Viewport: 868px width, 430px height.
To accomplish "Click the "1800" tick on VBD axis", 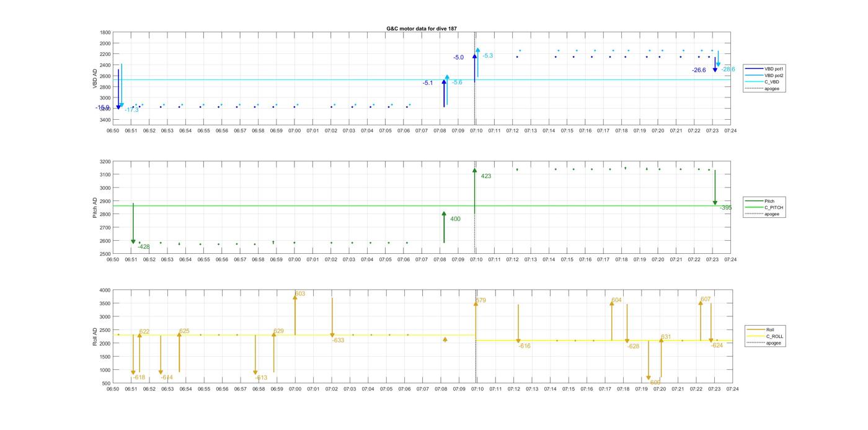I will tap(105, 32).
